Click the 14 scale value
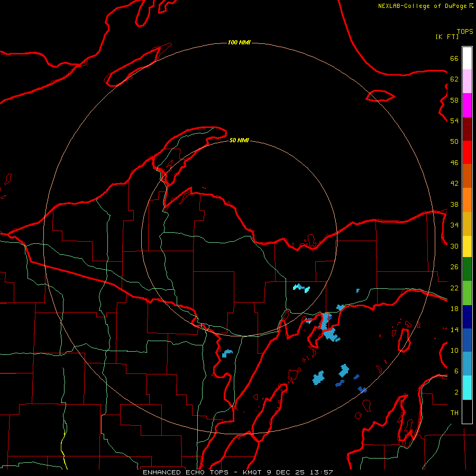The image size is (476, 476). pos(454,329)
